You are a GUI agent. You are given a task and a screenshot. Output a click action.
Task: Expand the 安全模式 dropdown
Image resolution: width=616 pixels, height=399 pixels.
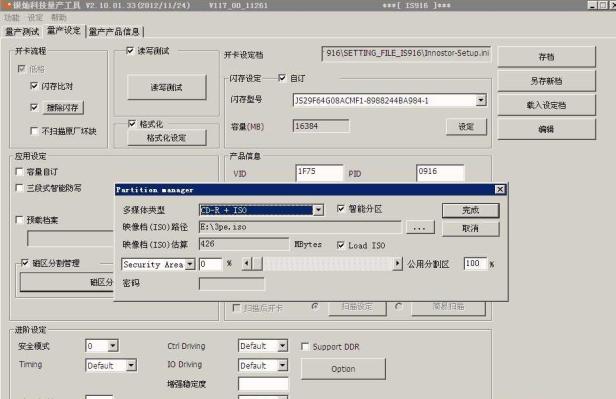(x=112, y=346)
